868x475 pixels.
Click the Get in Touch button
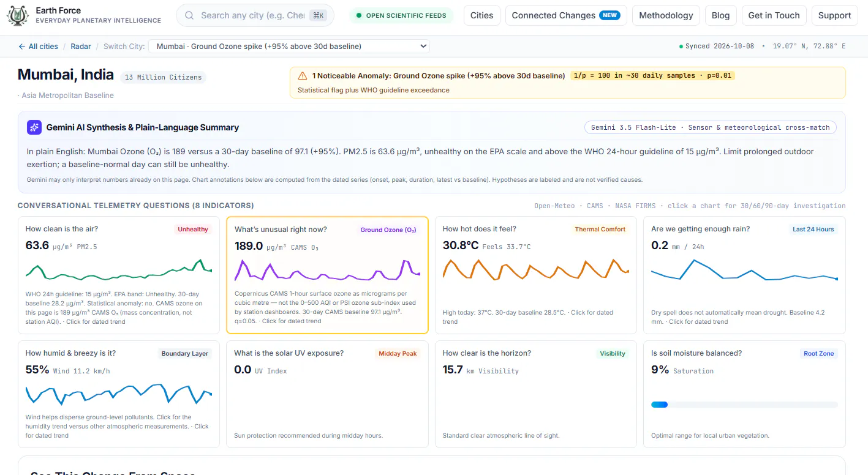point(774,15)
